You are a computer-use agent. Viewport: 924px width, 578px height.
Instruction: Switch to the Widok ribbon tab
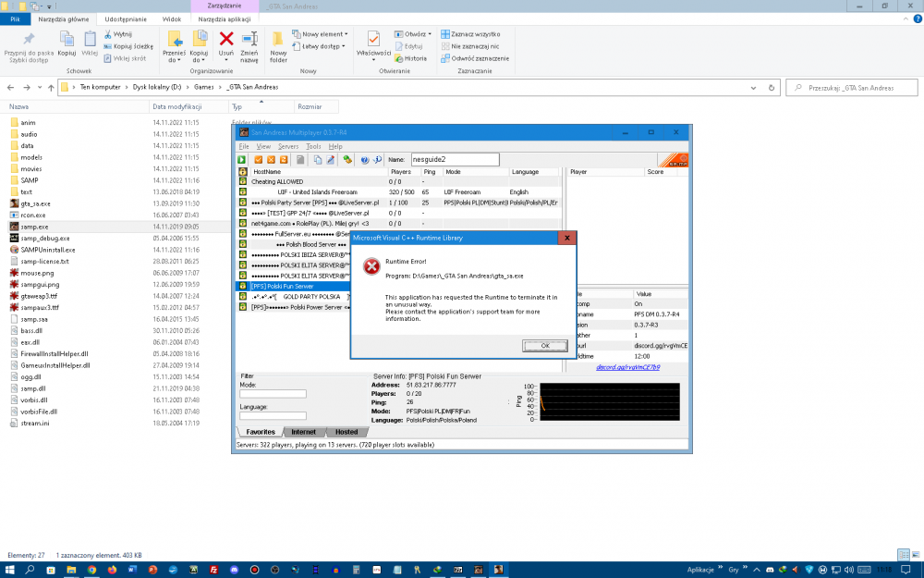(x=171, y=18)
